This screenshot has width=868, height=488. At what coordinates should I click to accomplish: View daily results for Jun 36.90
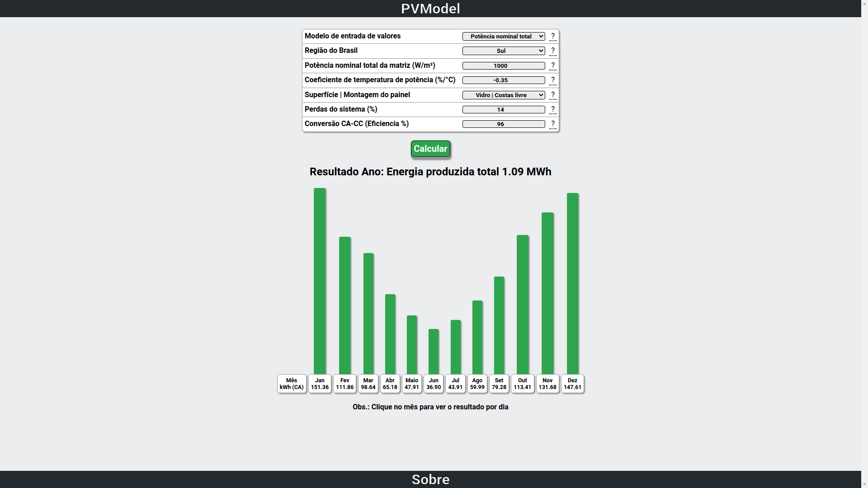(x=434, y=384)
